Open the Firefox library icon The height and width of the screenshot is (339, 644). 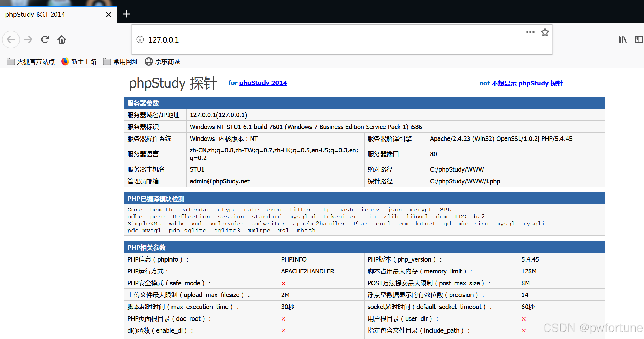pos(622,39)
